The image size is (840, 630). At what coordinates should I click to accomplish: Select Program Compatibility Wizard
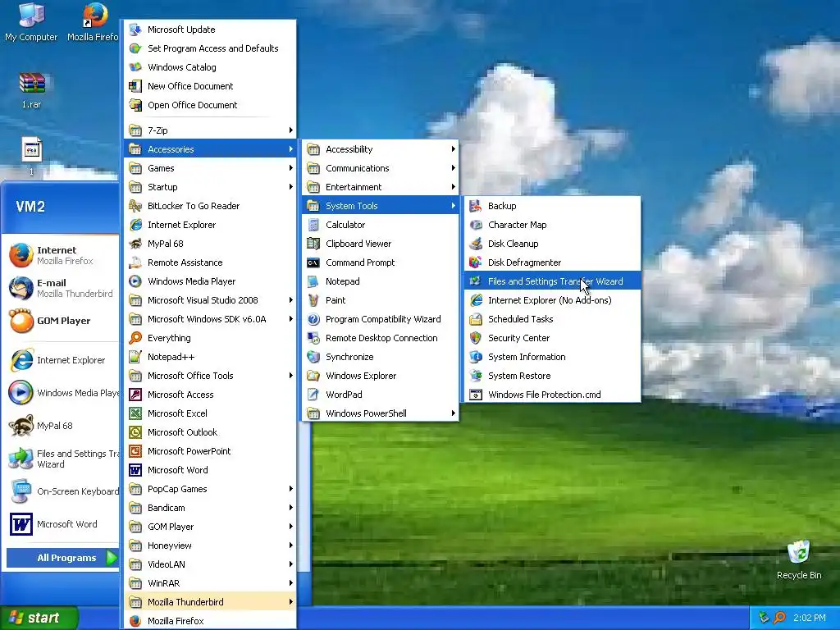pyautogui.click(x=381, y=319)
